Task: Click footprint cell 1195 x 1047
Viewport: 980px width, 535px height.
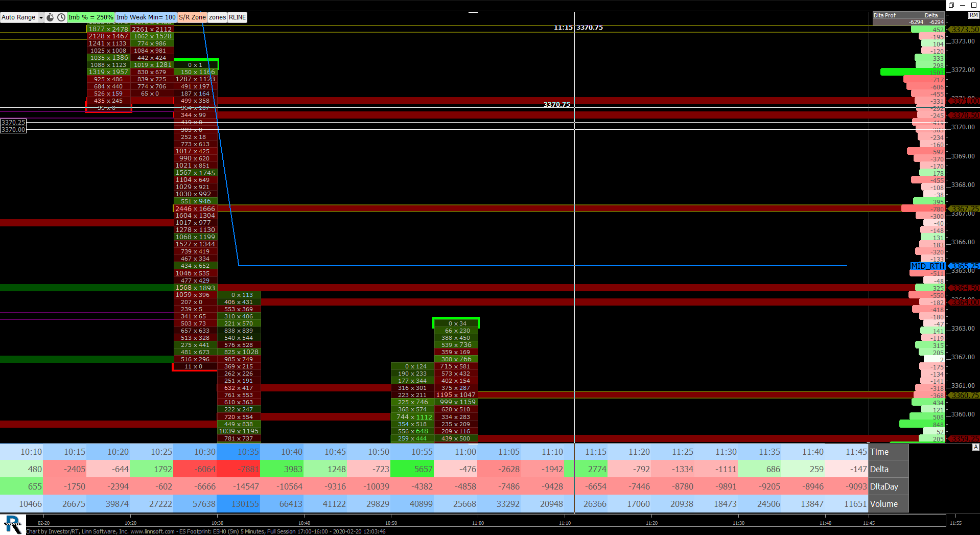Action: pyautogui.click(x=456, y=395)
